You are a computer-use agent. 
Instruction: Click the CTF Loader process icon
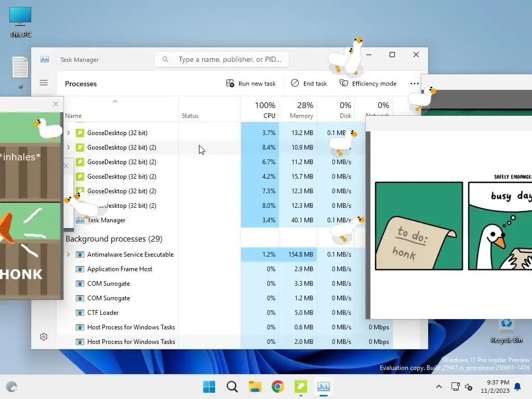click(x=79, y=313)
